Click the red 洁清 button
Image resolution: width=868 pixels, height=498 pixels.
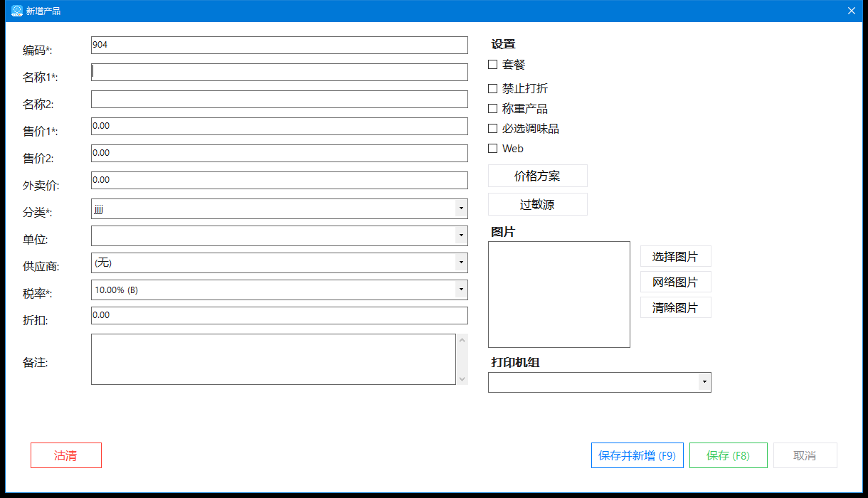tap(66, 455)
